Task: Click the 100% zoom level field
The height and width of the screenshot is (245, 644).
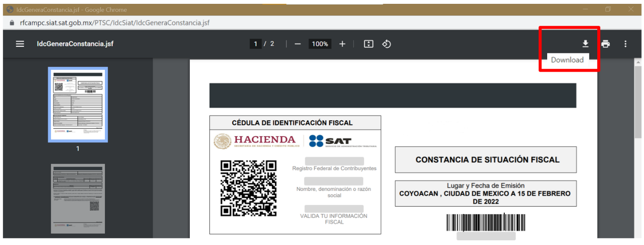Action: (x=320, y=44)
